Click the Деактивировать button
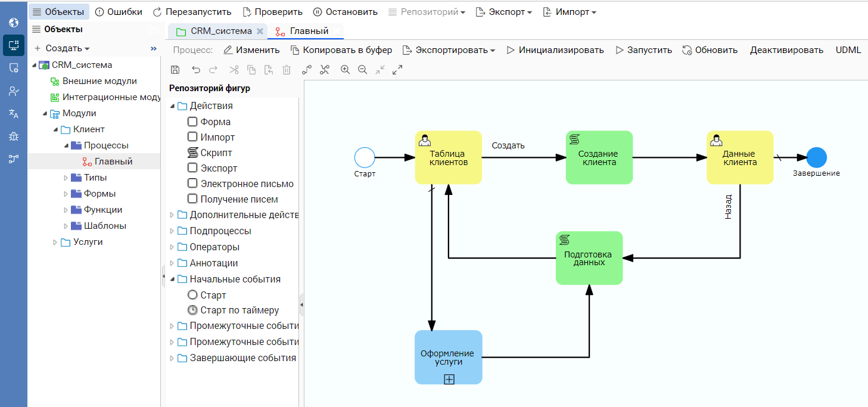Screen dimensions: 868x407 click(x=786, y=50)
